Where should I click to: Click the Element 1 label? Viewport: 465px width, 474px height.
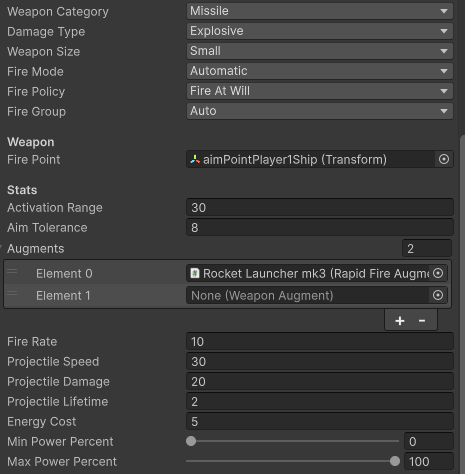click(63, 296)
